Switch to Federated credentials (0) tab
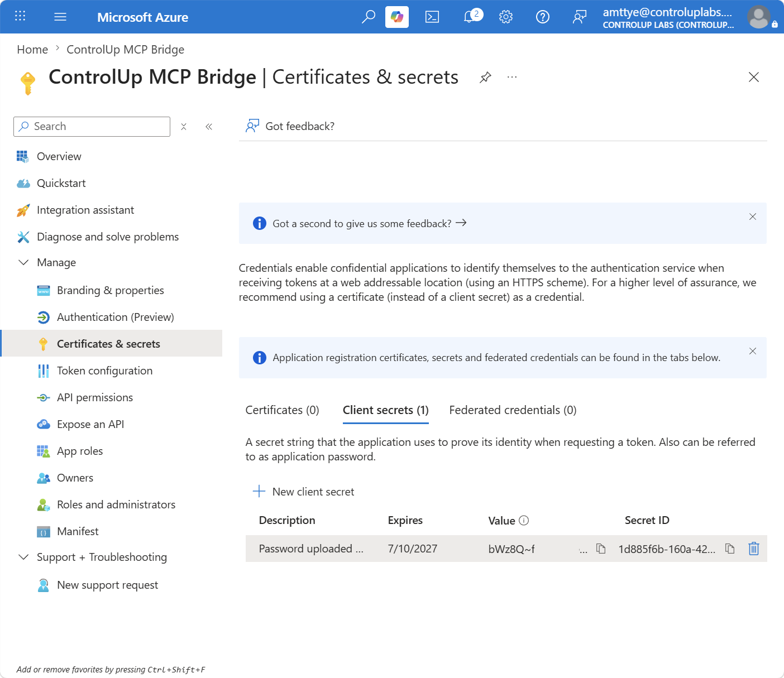784x678 pixels. 513,410
